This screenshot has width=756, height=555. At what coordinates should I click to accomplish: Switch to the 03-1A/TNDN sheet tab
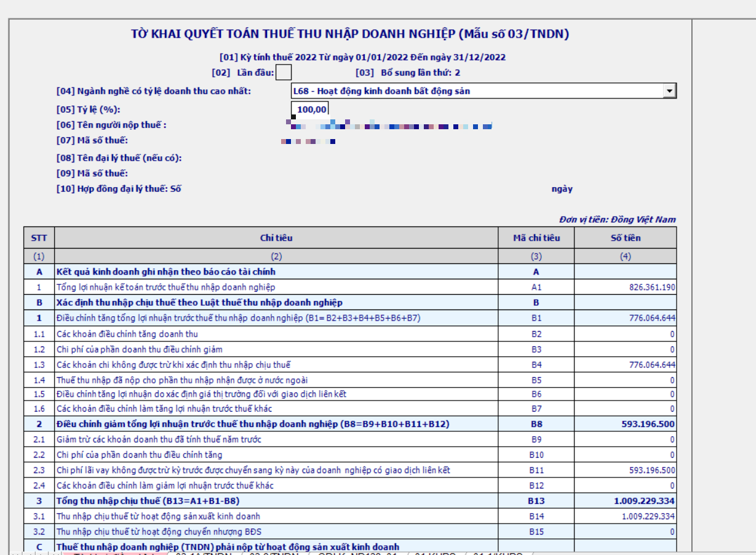[x=203, y=553]
